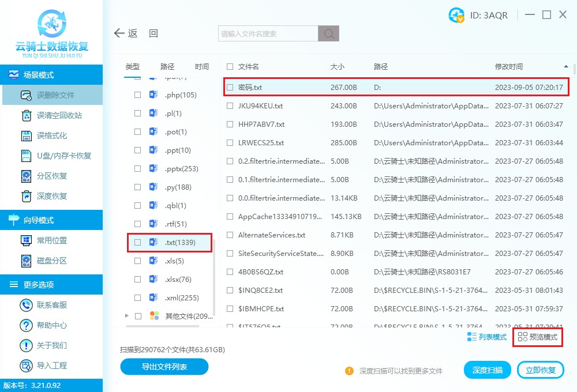Switch to the 路径 tab
This screenshot has height=392, width=577.
pyautogui.click(x=167, y=66)
